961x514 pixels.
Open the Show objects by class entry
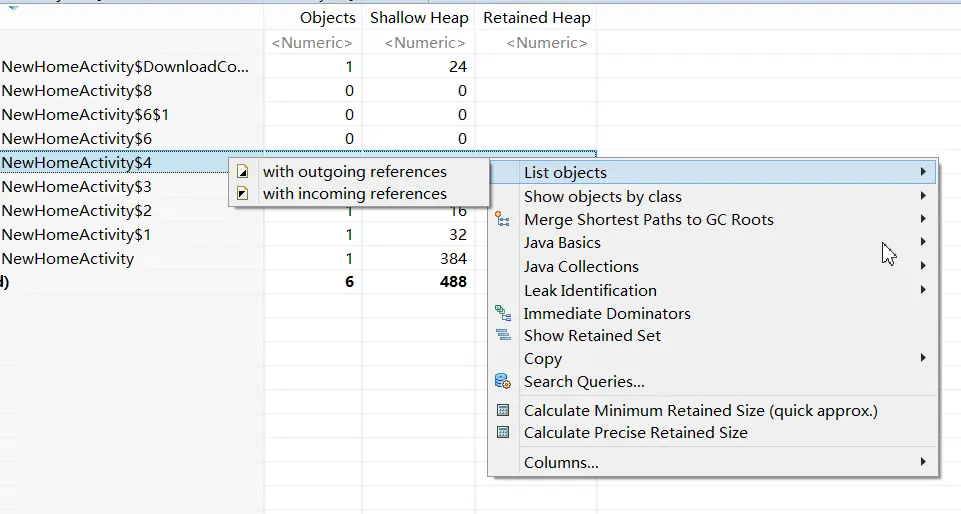(x=713, y=197)
